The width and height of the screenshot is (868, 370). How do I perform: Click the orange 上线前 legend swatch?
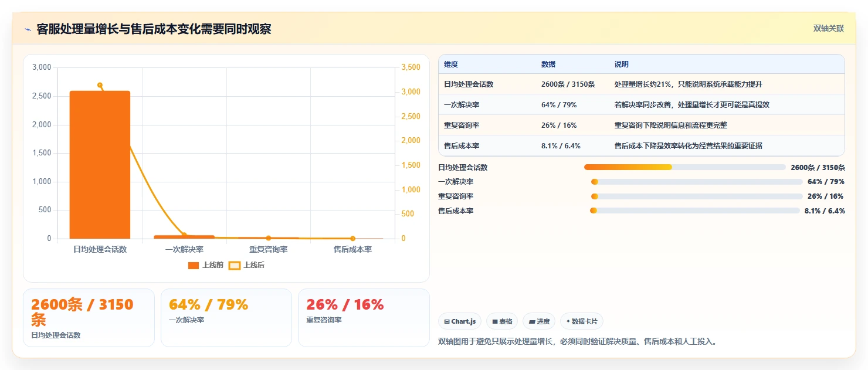tap(194, 266)
